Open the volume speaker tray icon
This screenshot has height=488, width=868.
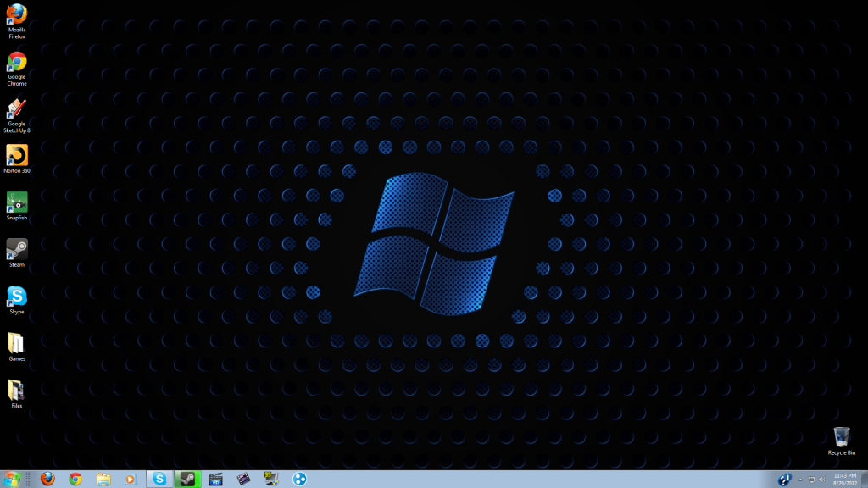[822, 480]
